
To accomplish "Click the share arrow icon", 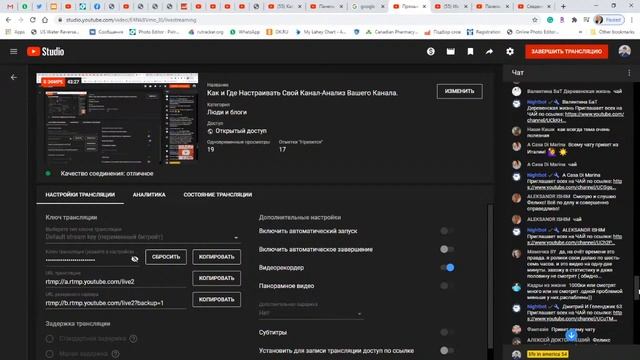I will pyautogui.click(x=489, y=51).
